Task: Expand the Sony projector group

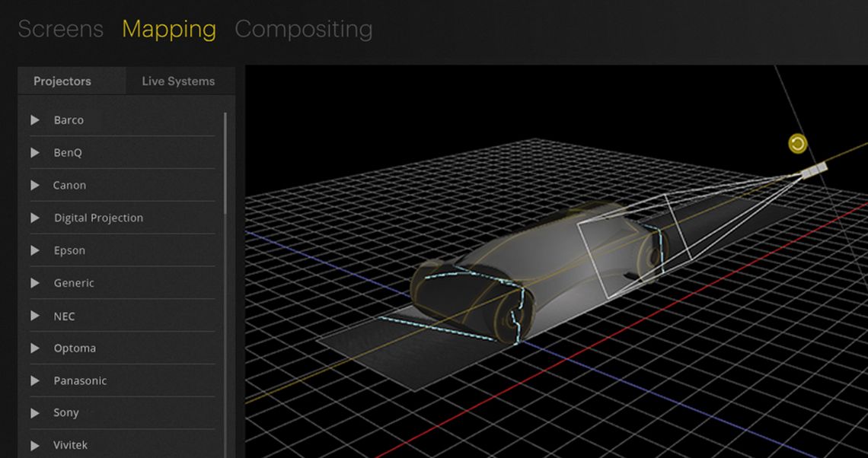Action: tap(35, 412)
